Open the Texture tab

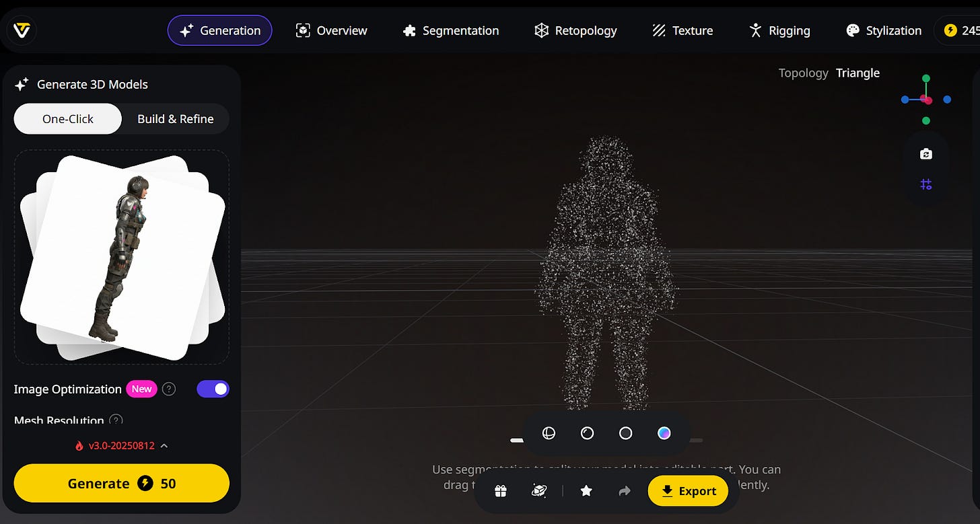point(682,30)
